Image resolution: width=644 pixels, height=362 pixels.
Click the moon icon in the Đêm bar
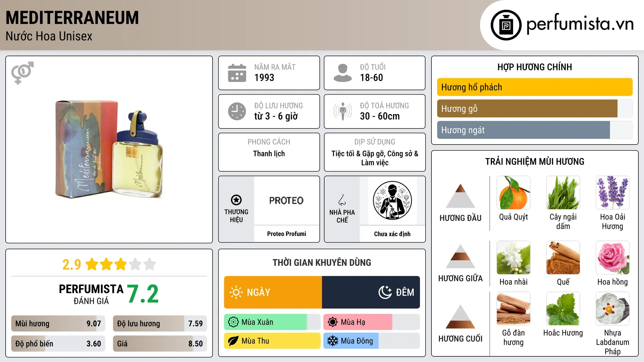click(385, 292)
